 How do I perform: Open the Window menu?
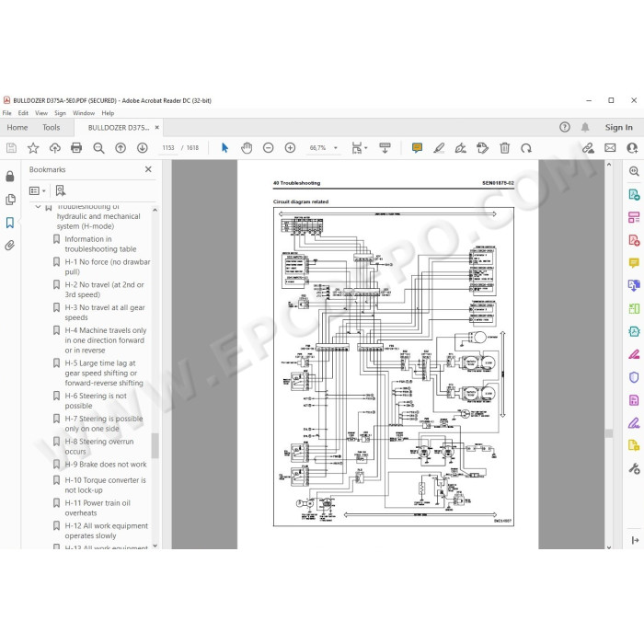pyautogui.click(x=84, y=113)
